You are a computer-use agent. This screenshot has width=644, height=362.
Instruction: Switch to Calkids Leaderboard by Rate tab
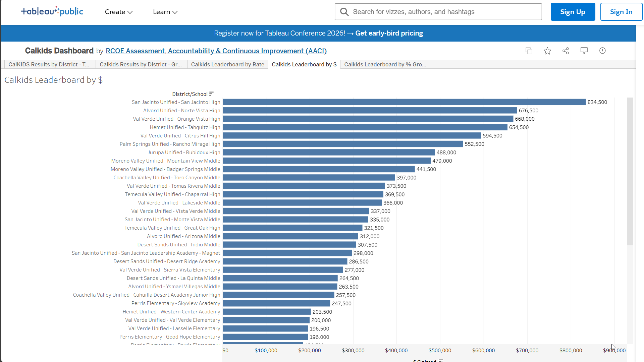point(227,64)
